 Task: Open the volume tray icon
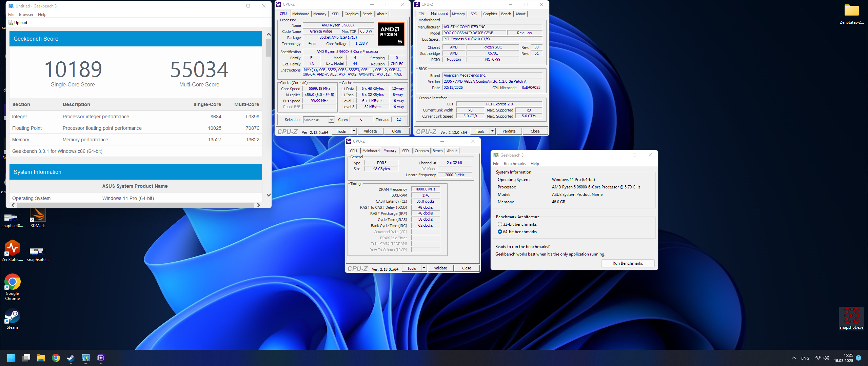pyautogui.click(x=826, y=358)
